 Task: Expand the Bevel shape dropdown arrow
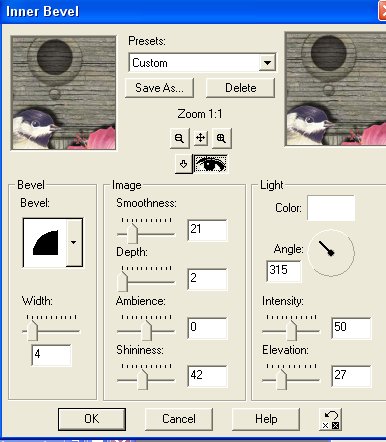point(74,243)
